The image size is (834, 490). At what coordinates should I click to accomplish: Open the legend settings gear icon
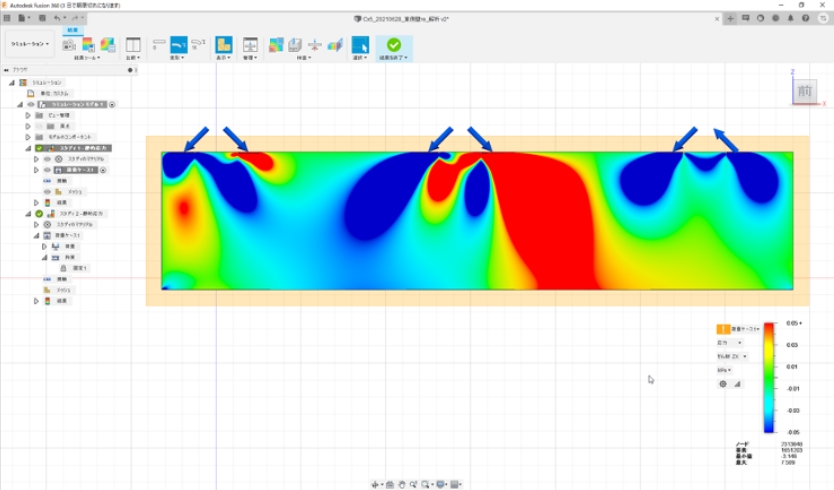coord(722,383)
